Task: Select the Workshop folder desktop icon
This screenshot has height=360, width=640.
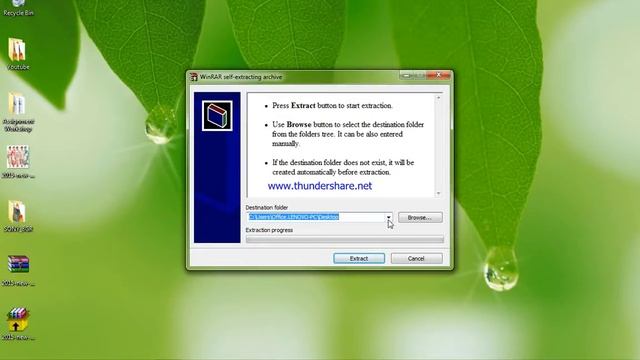Action: point(18,112)
